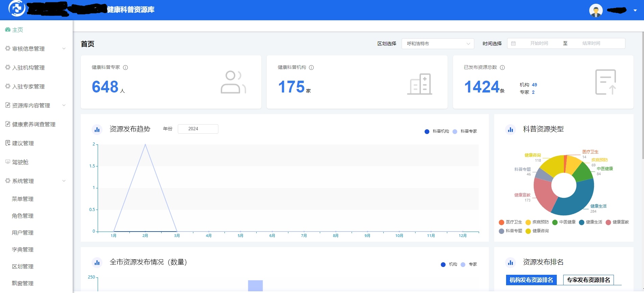The image size is (644, 293).
Task: Click chart icon beside 资源发布趋势
Action: tap(97, 129)
